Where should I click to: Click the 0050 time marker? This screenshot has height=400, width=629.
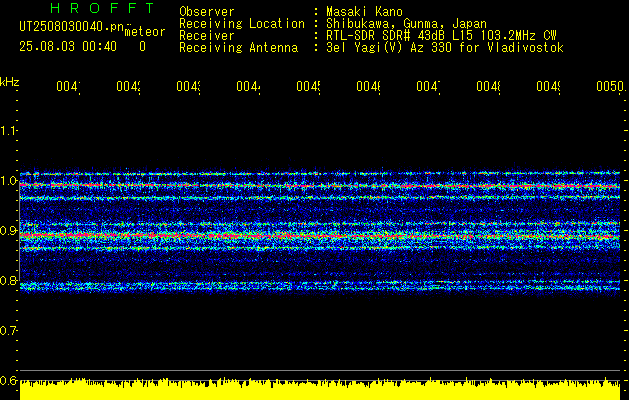[610, 87]
